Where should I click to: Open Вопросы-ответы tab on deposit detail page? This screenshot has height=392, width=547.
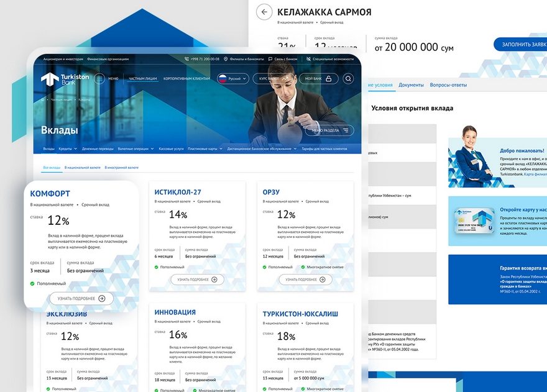coord(448,85)
